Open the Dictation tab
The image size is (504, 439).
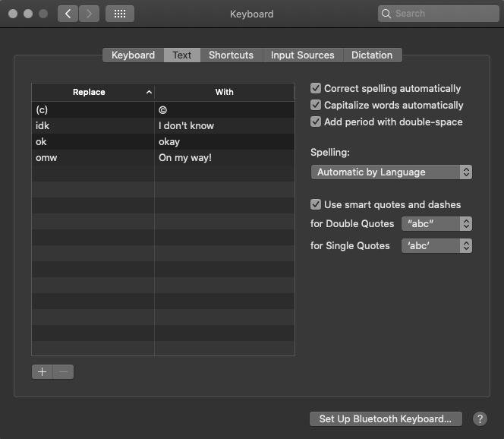(372, 55)
